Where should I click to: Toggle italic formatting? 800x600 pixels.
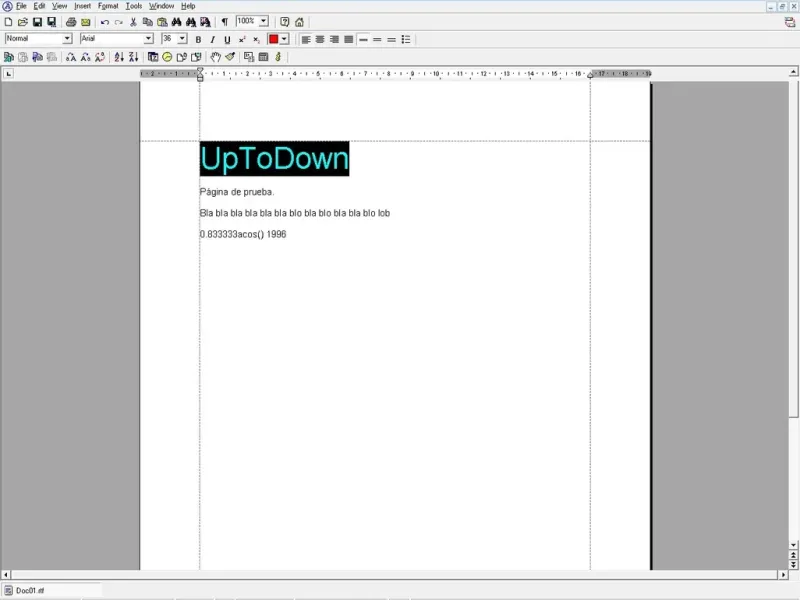click(x=212, y=39)
